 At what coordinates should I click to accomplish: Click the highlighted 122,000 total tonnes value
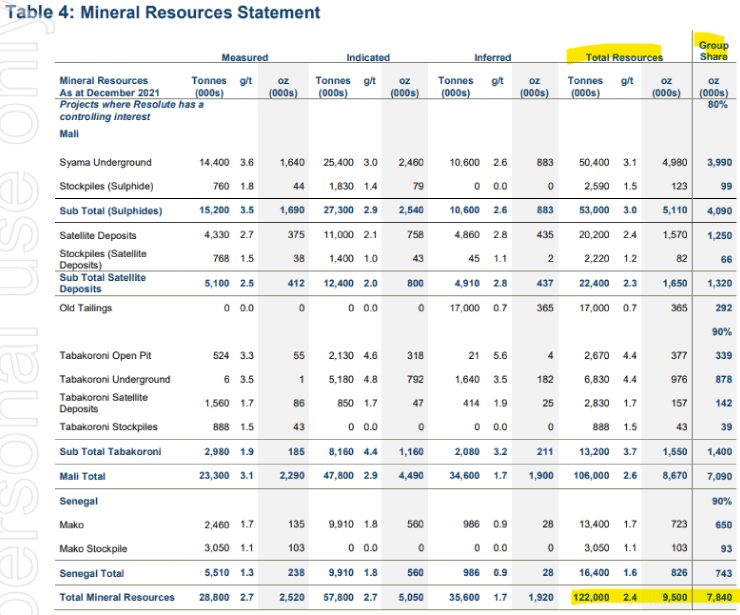pyautogui.click(x=588, y=597)
